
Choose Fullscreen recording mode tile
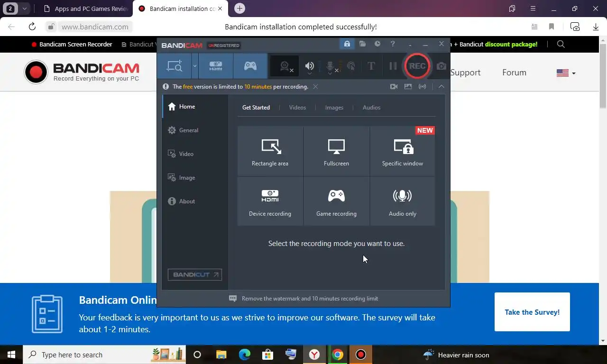pos(336,151)
